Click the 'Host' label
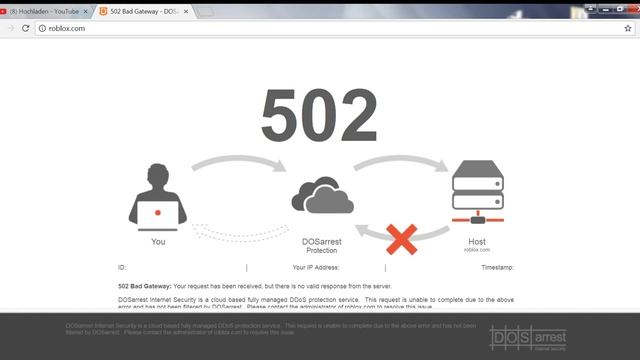The width and height of the screenshot is (640, 360). pyautogui.click(x=477, y=242)
